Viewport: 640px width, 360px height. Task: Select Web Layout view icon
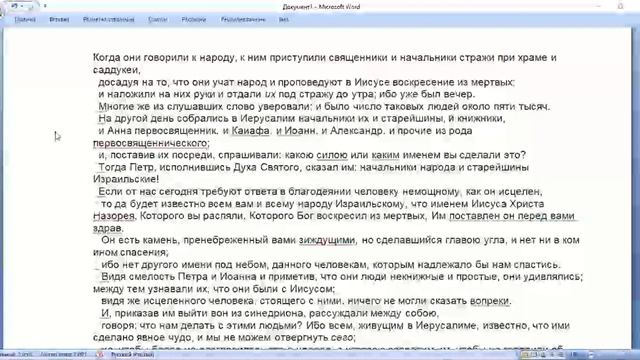pos(543,355)
